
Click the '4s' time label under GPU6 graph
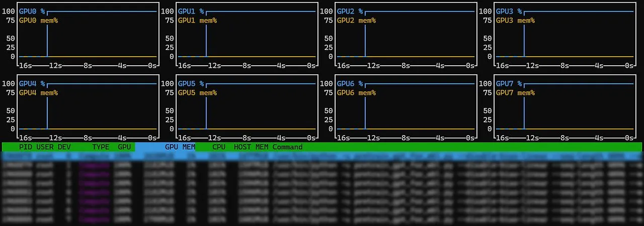pos(440,138)
